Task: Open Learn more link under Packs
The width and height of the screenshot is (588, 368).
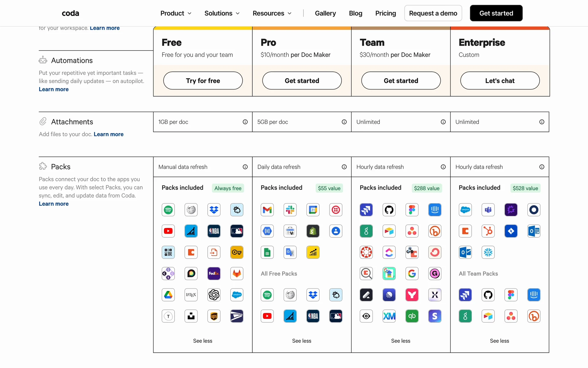Action: tap(54, 204)
